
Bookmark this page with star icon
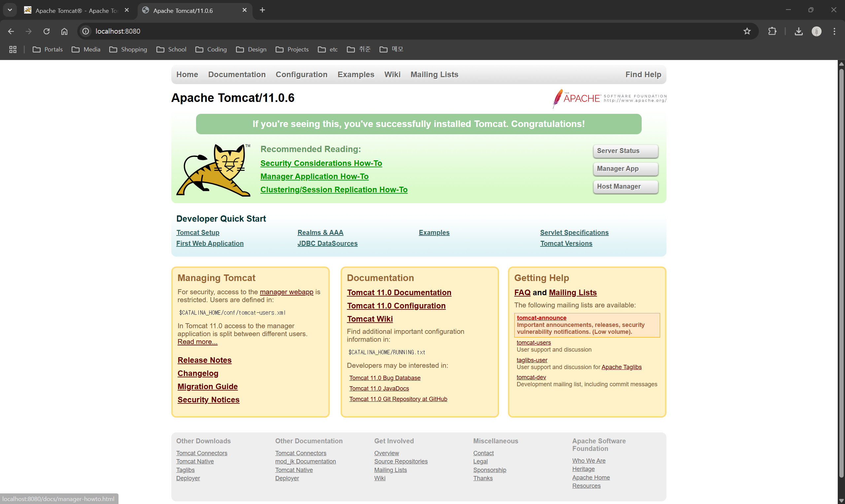coord(747,31)
